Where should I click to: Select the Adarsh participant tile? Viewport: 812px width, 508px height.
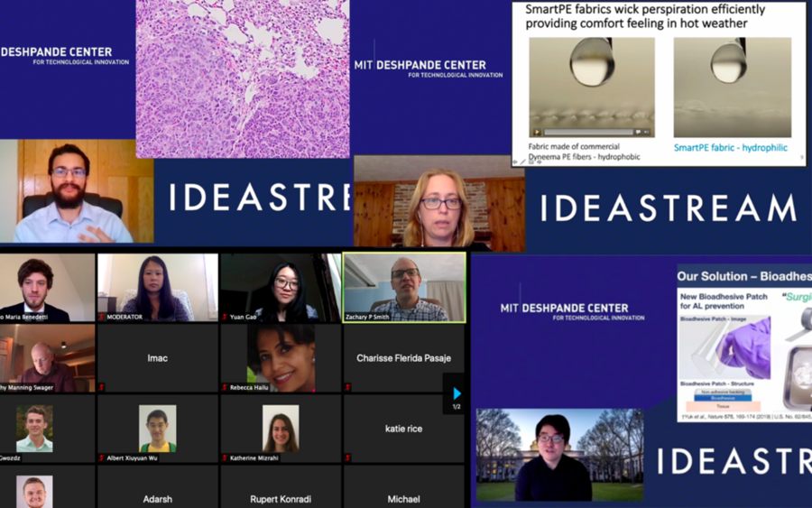pos(158,490)
